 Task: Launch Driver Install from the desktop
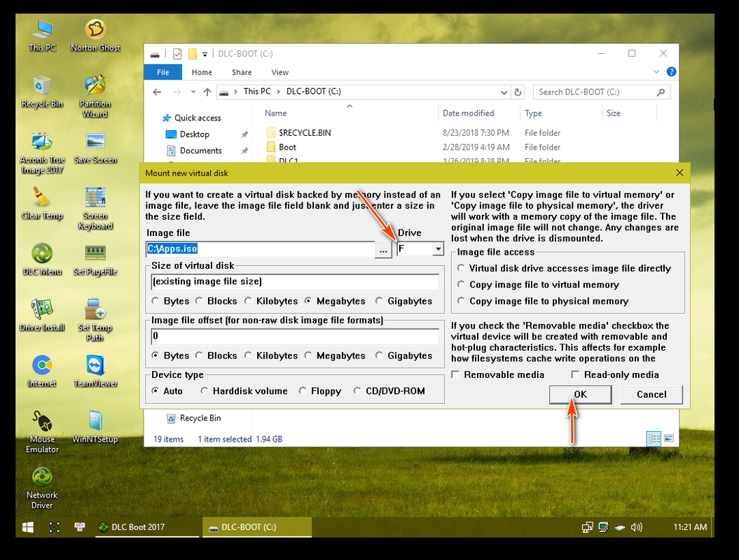point(42,315)
